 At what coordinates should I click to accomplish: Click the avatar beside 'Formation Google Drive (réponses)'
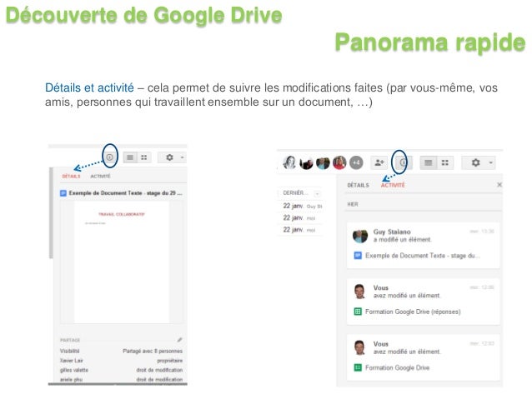click(359, 292)
